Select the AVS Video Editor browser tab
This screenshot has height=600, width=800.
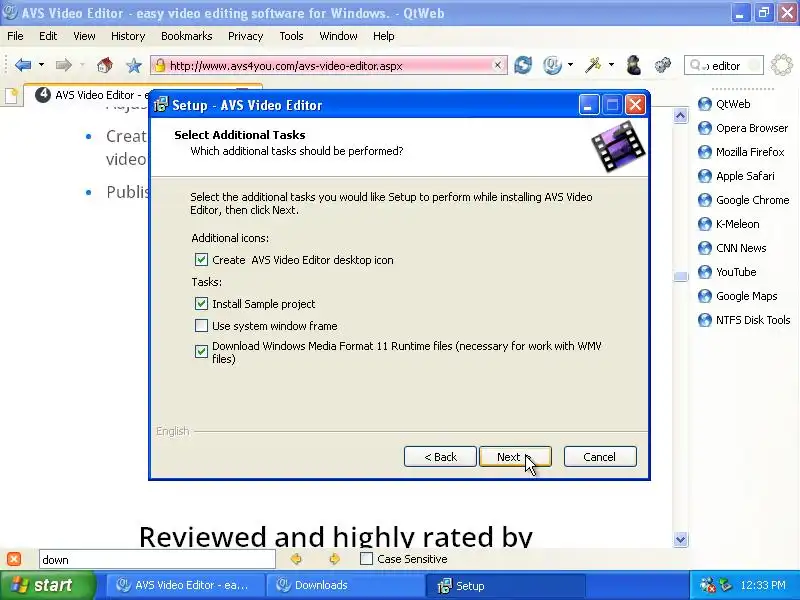pos(89,95)
